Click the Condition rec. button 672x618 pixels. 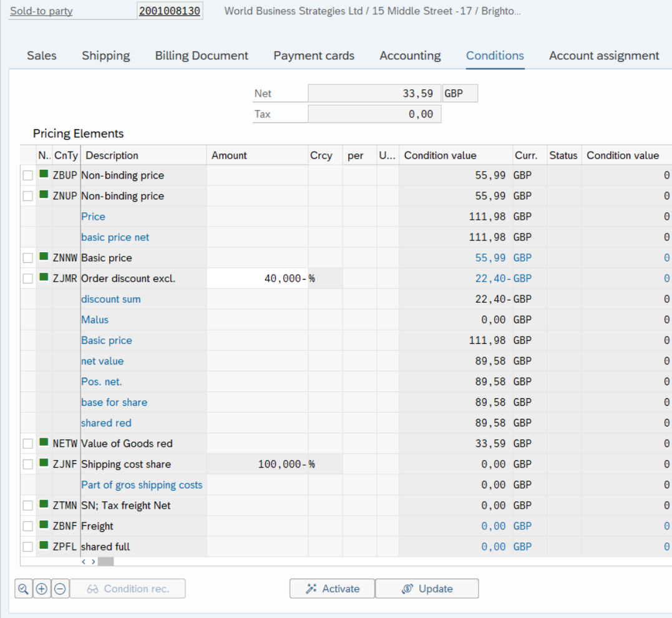pyautogui.click(x=128, y=589)
